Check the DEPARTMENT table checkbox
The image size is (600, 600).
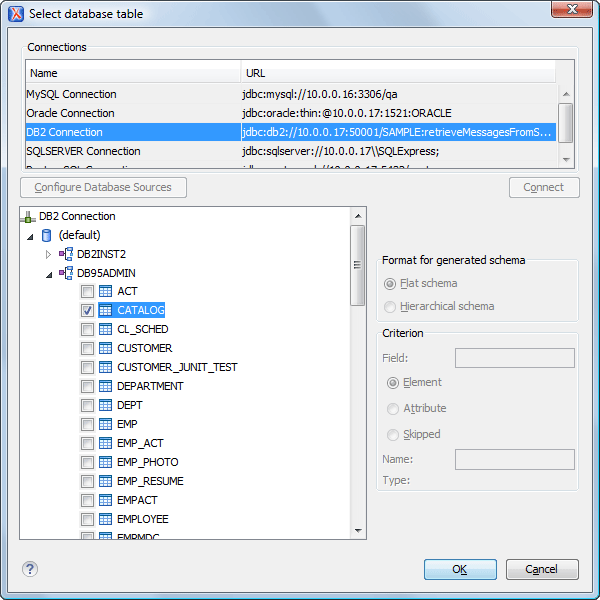pyautogui.click(x=87, y=386)
